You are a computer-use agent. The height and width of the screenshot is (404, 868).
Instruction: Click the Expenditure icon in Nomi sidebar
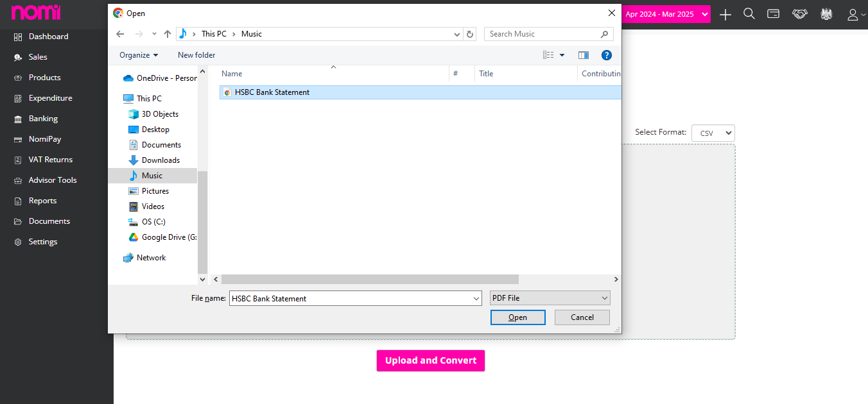(x=17, y=98)
